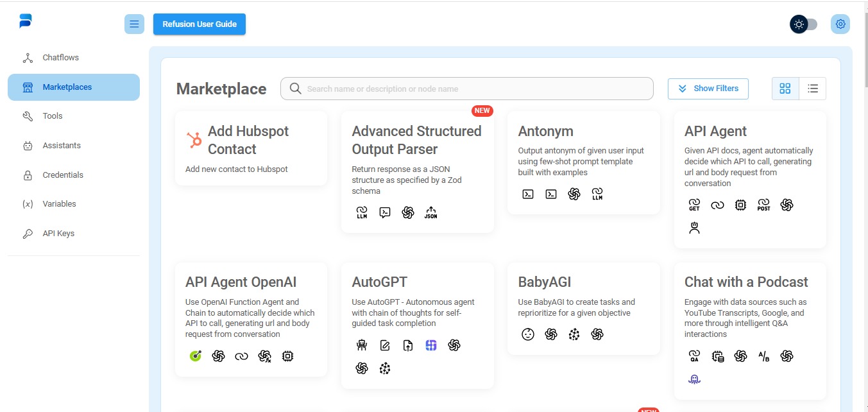The image size is (868, 412).
Task: Navigate to Credentials page
Action: coord(63,175)
